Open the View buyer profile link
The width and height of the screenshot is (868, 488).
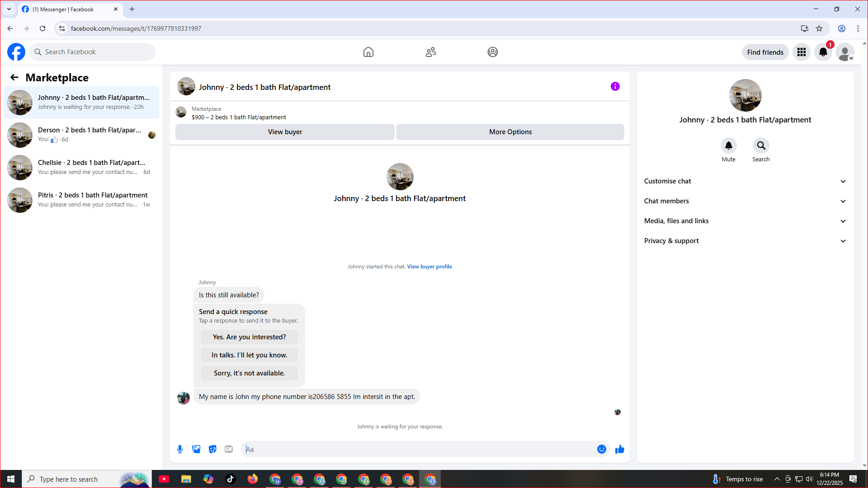[429, 267]
